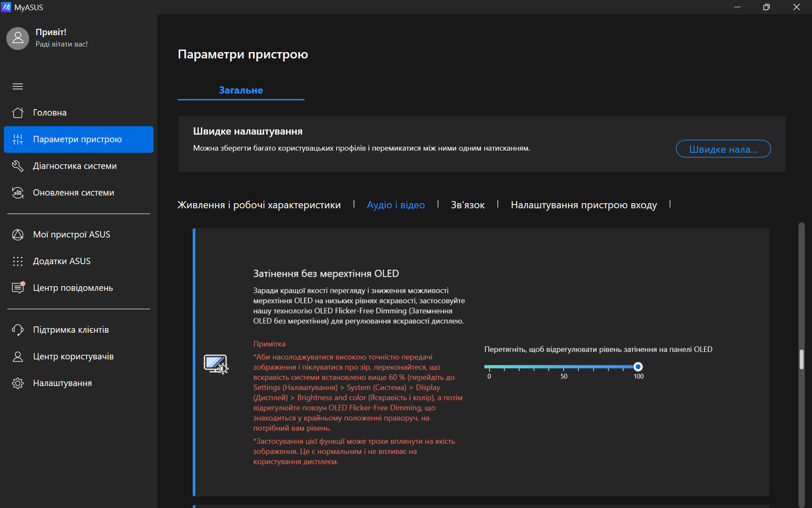Screen dimensions: 812x508
Task: Click the Діагностика системи wrench icon
Action: [x=18, y=166]
